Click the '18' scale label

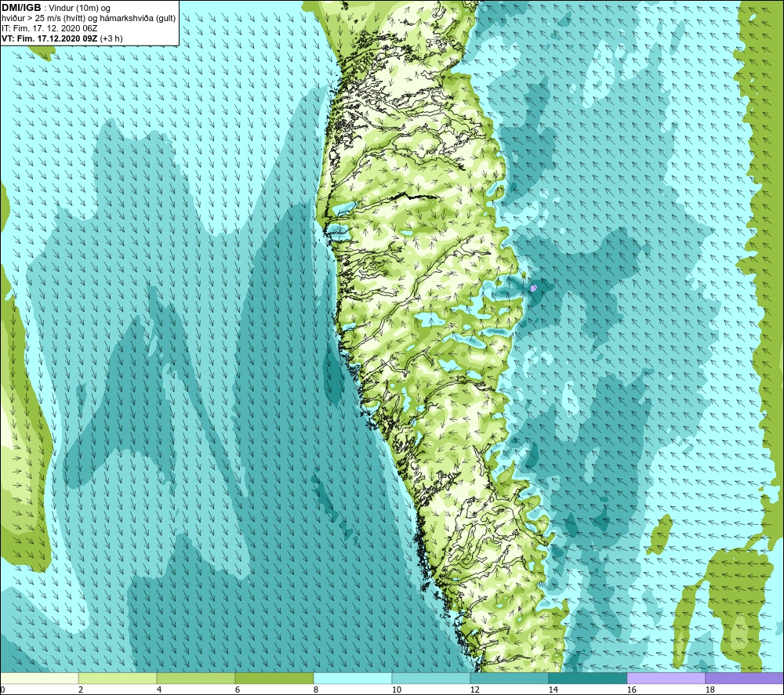tap(710, 690)
